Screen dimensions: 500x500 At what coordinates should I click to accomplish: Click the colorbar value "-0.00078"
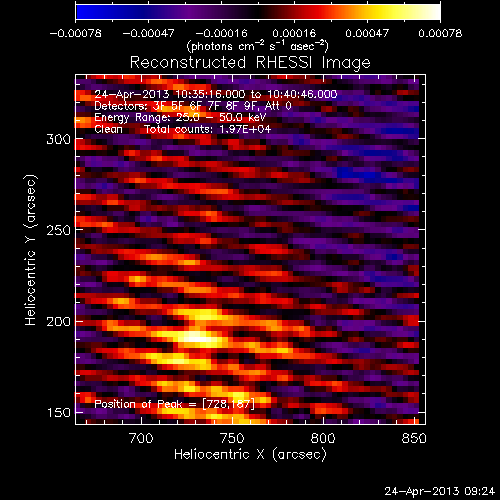(75, 33)
